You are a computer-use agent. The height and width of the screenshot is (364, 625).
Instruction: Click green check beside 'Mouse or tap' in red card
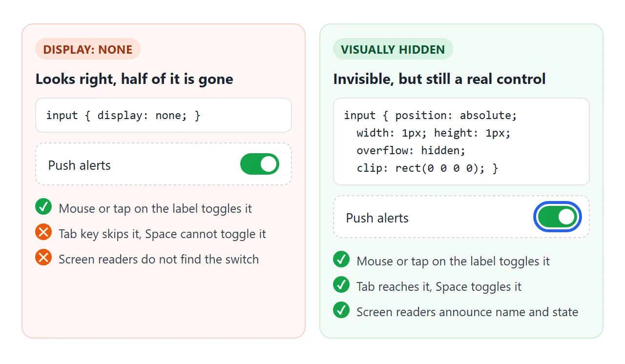pyautogui.click(x=43, y=206)
